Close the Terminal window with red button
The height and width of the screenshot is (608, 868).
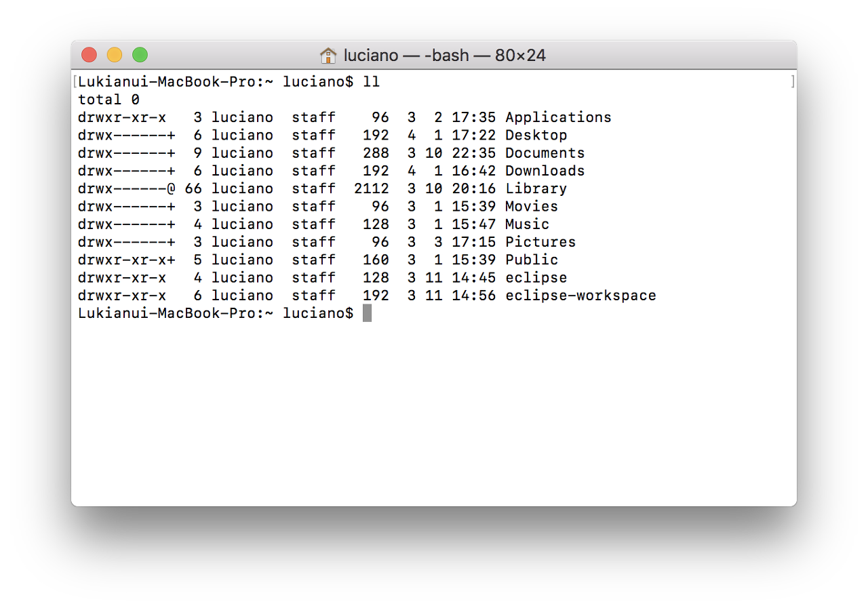coord(89,55)
